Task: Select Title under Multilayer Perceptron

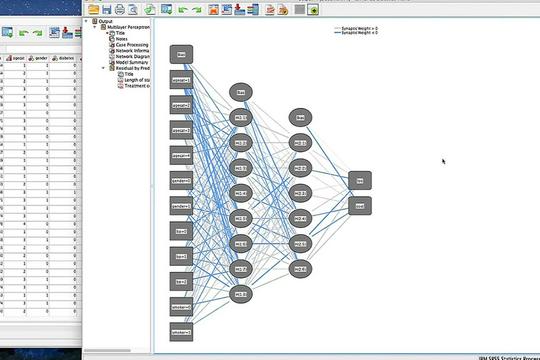Action: coord(120,33)
